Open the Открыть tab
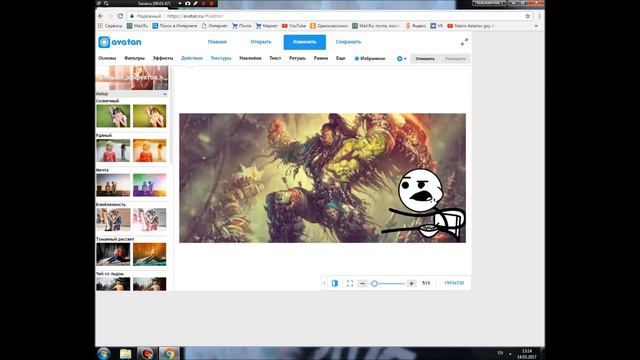The height and width of the screenshot is (360, 640). tap(261, 42)
